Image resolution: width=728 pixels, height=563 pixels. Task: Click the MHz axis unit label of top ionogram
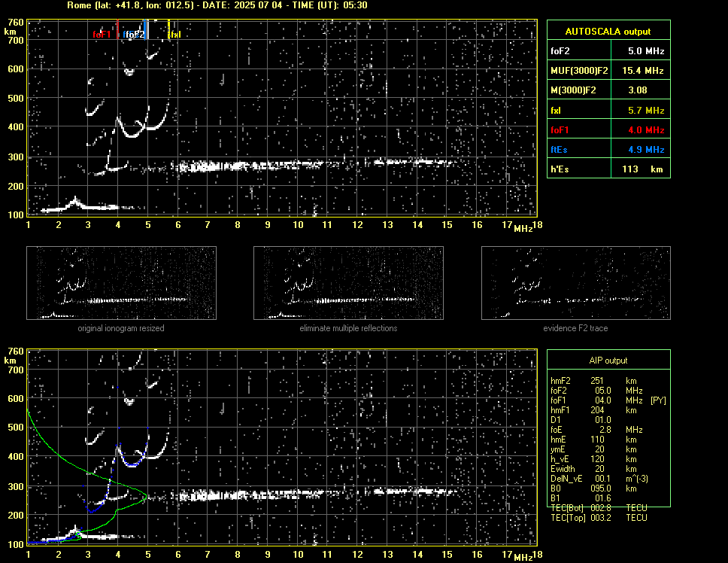523,228
